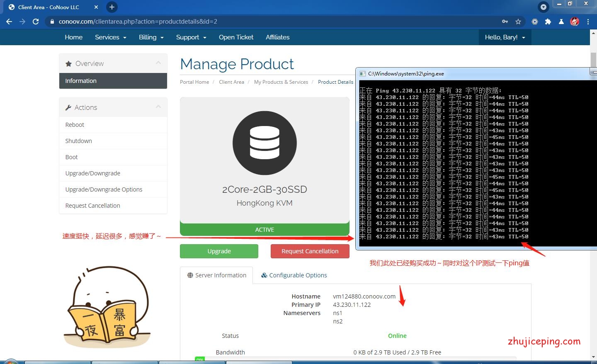Expand the Support dropdown menu

point(191,37)
